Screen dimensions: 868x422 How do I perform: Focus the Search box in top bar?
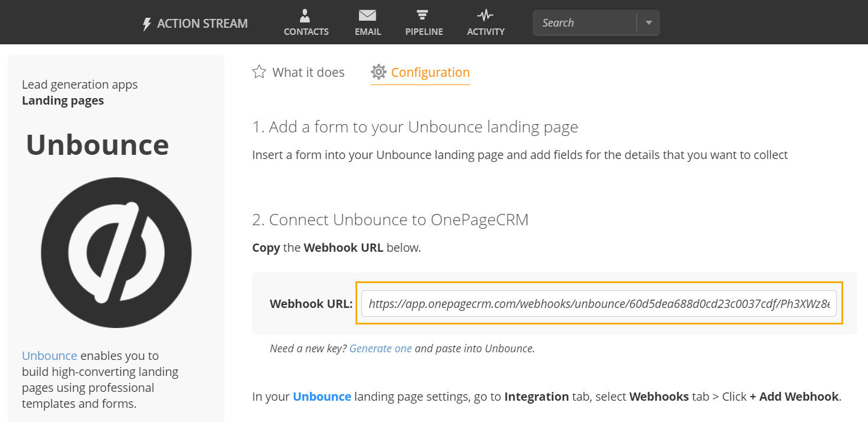click(x=585, y=23)
